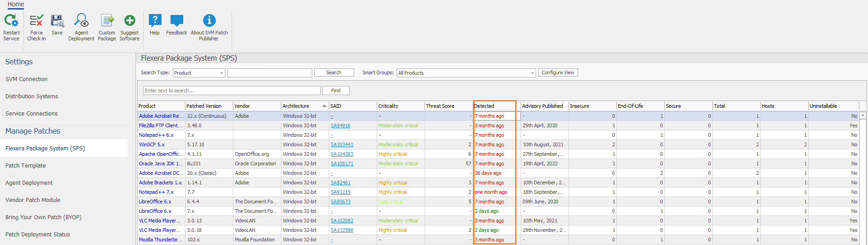Open Bring Your Own Patch (BYOP)
This screenshot has height=245, width=868.
43,217
